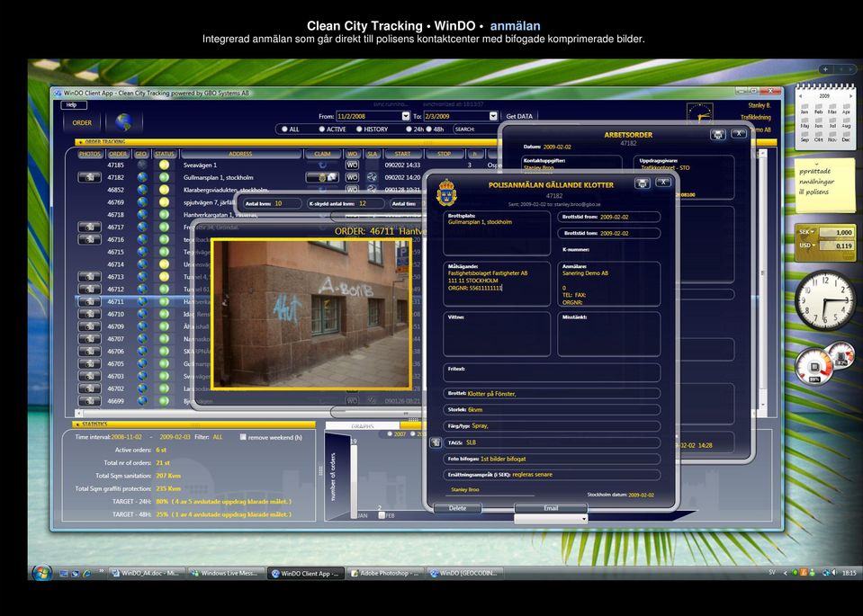
Task: Open Adobe Photoshop from taskbar
Action: 385,573
